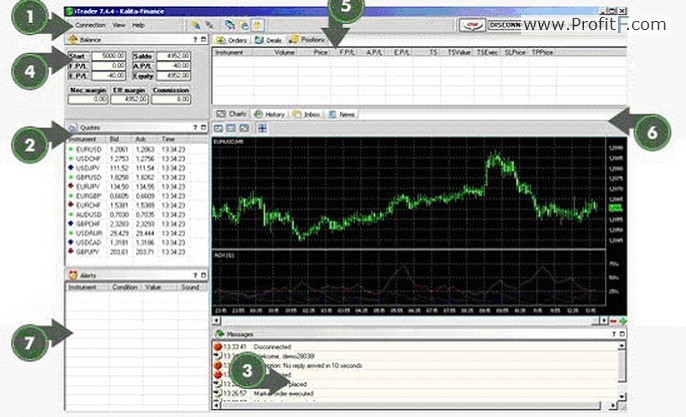The width and height of the screenshot is (686, 417).
Task: Maximize the Balance panel
Action: 203,39
